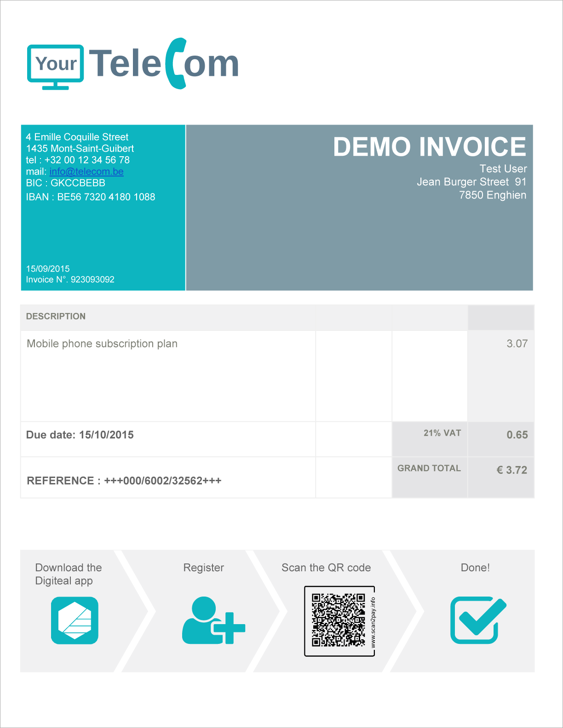Click the REFERENCE +++000/6002/32562+++ text
The image size is (563, 728).
124,481
